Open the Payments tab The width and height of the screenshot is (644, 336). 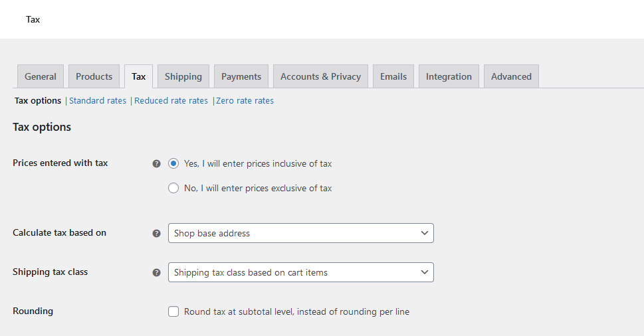[x=241, y=76]
